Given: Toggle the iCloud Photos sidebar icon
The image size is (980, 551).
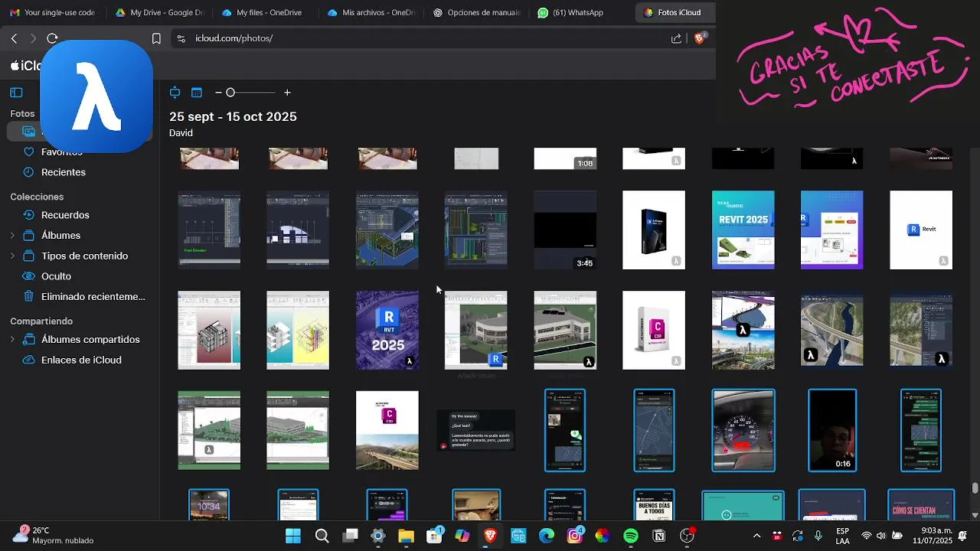Looking at the screenshot, I should pos(16,93).
